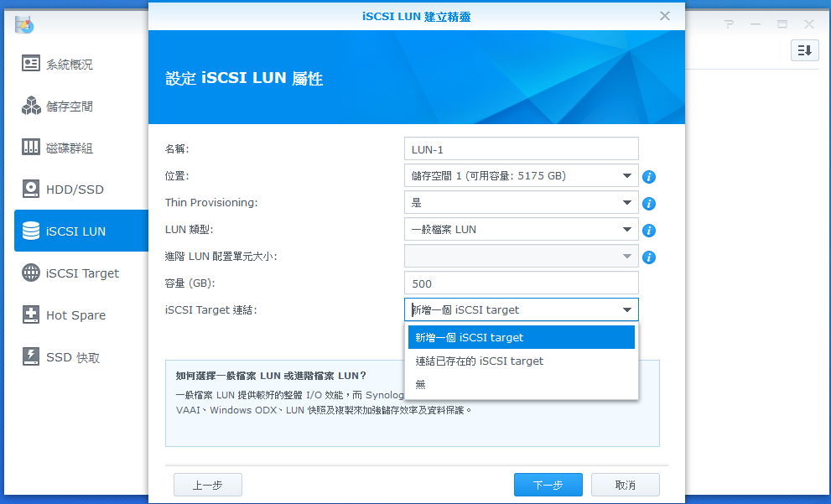Open 磁碟群組 sidebar tab
Image resolution: width=831 pixels, height=504 pixels.
(81, 147)
